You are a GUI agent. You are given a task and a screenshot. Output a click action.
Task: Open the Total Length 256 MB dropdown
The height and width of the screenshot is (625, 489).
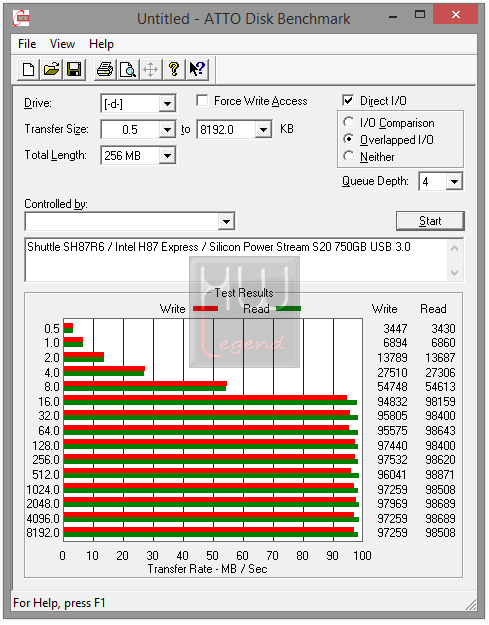pyautogui.click(x=167, y=155)
